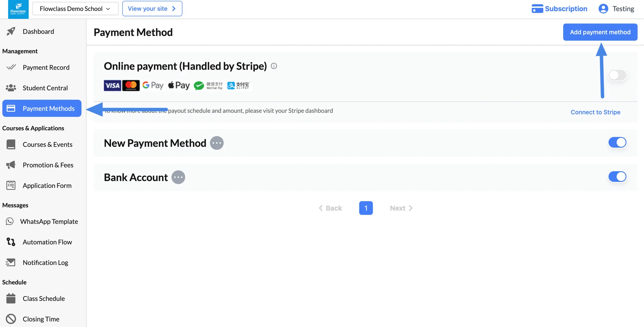Select the Dashboard icon in the sidebar

tap(10, 31)
